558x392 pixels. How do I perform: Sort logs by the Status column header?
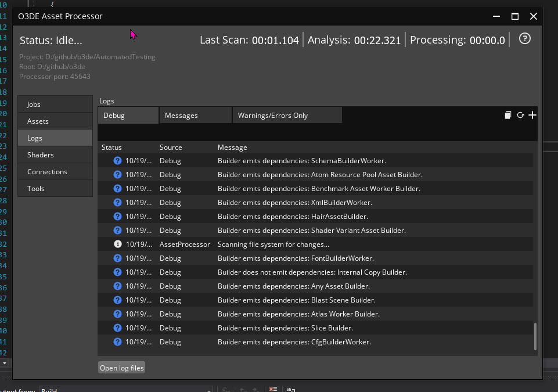(x=111, y=147)
